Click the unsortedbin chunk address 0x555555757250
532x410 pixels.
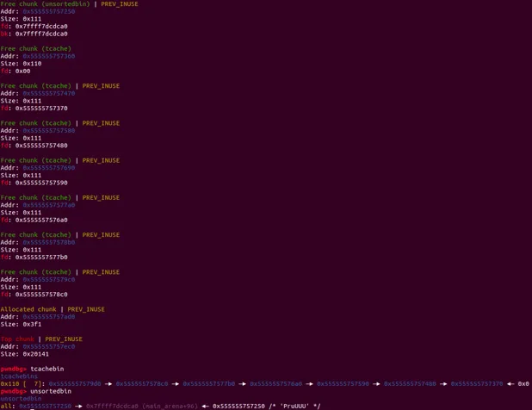pos(49,12)
